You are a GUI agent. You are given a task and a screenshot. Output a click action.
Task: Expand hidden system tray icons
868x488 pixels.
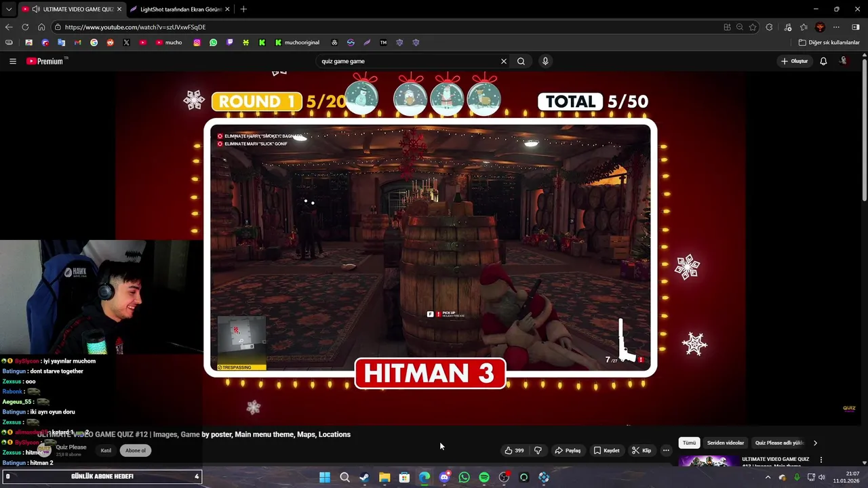coord(768,477)
